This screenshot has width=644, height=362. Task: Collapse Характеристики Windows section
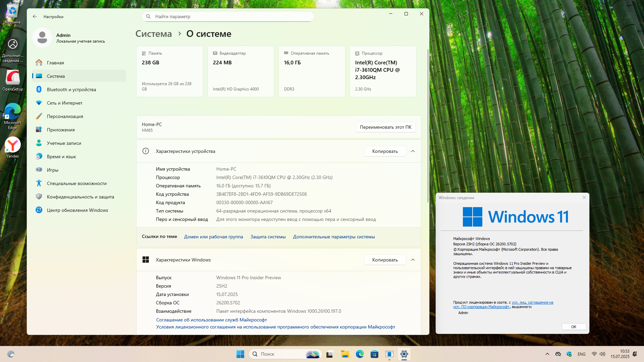tap(413, 260)
